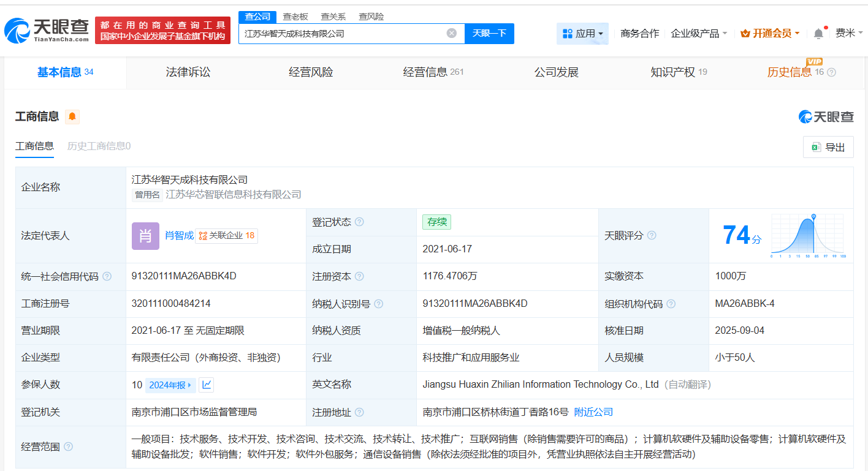Switch to the 法律诉讼 tab
The image size is (868, 471).
[x=188, y=72]
